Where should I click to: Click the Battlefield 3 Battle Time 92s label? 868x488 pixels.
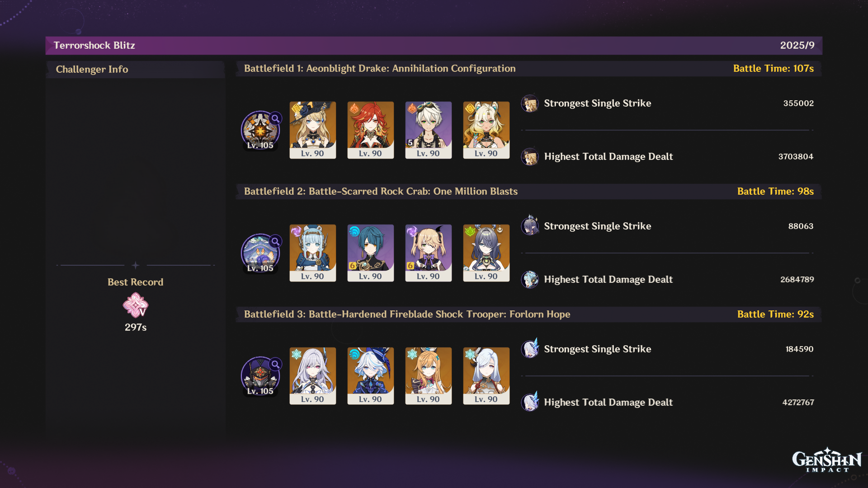coord(775,314)
